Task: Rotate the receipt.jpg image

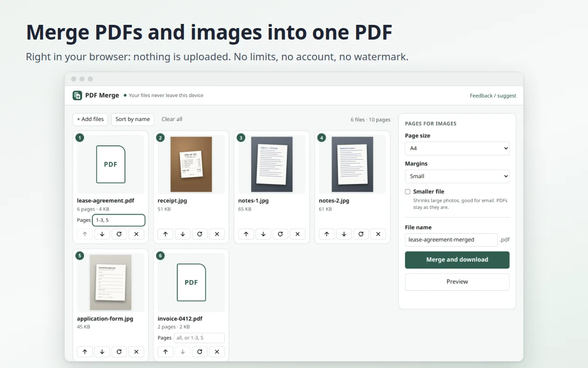Action: tap(200, 234)
